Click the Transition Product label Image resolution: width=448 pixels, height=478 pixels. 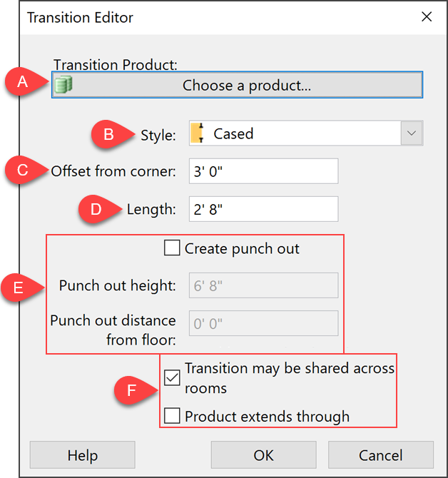point(116,65)
